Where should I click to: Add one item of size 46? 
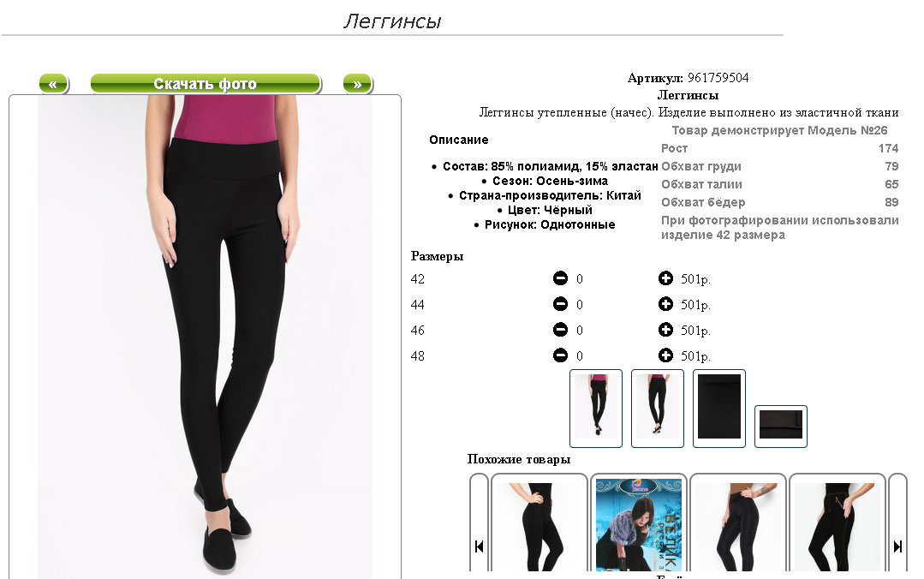[x=665, y=330]
